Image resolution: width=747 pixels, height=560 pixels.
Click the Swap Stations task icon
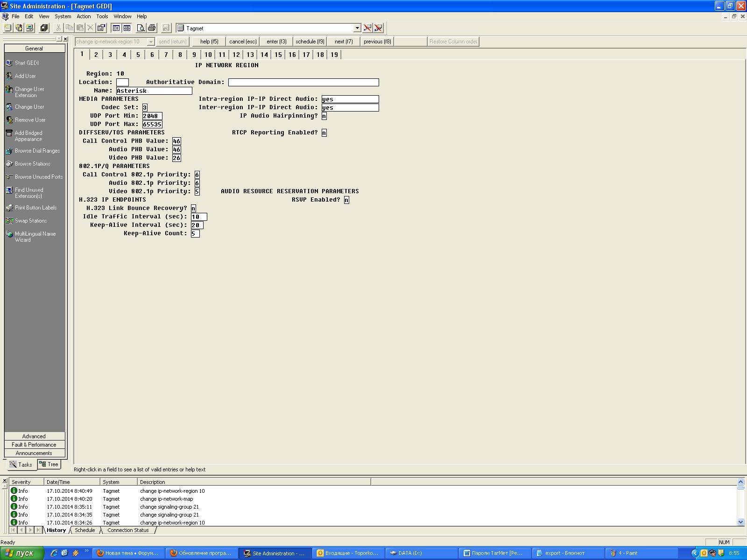coord(9,221)
